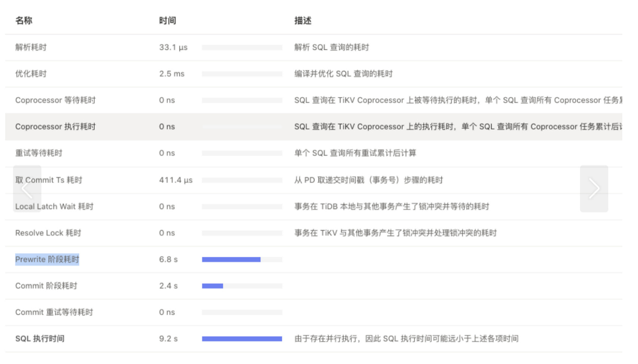This screenshot has width=638, height=364.
Task: Click the Coprocessor 执行耗时 description text
Action: pyautogui.click(x=458, y=127)
